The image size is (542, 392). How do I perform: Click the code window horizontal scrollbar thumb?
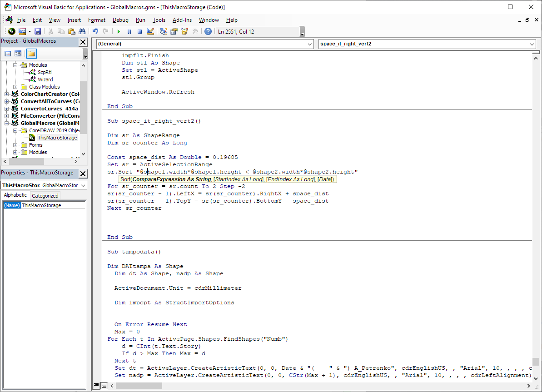tap(139, 386)
